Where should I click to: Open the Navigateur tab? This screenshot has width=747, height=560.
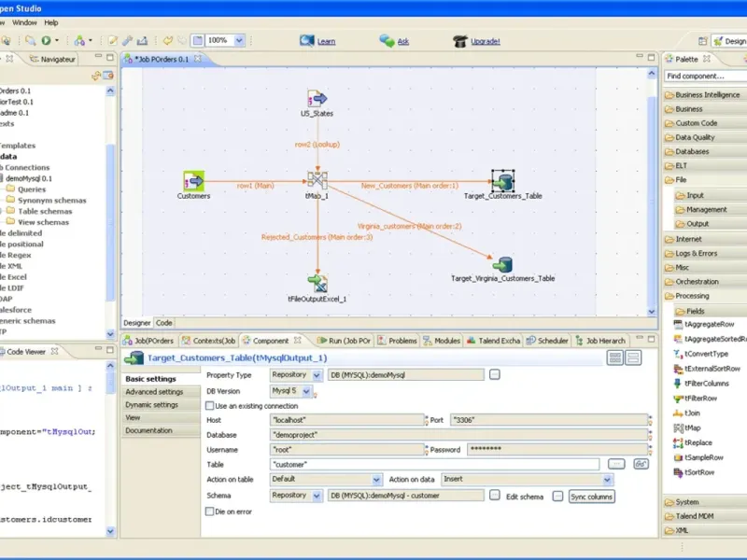[x=52, y=59]
